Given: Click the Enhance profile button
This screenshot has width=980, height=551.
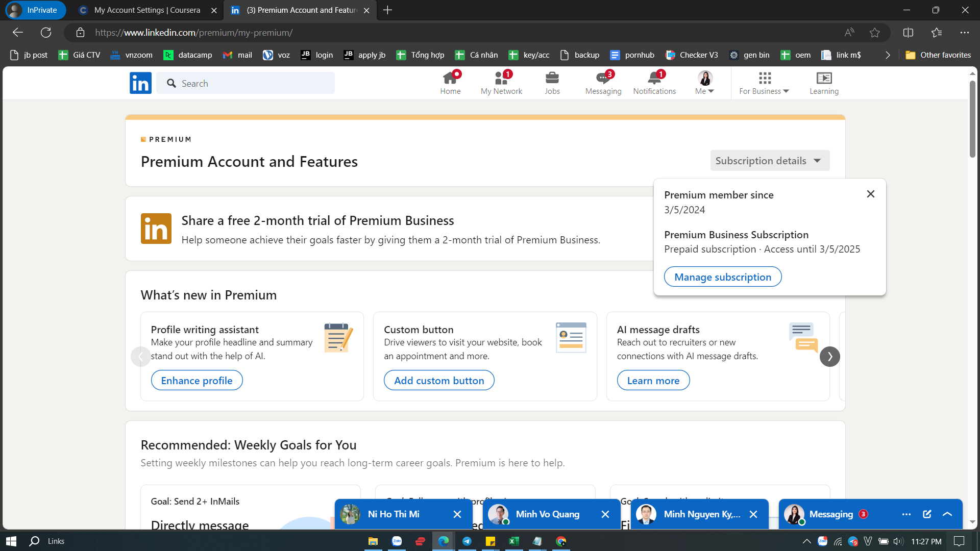Looking at the screenshot, I should pos(197,381).
